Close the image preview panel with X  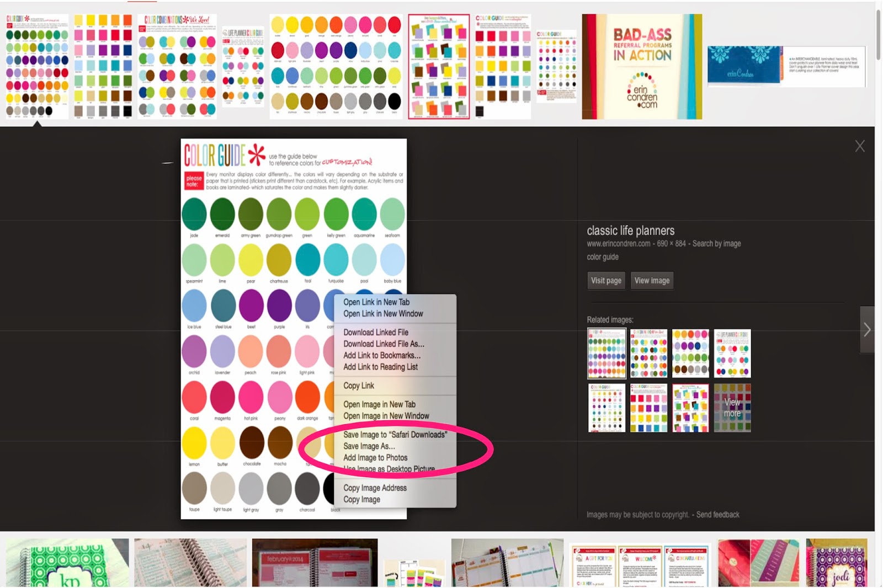coord(859,146)
